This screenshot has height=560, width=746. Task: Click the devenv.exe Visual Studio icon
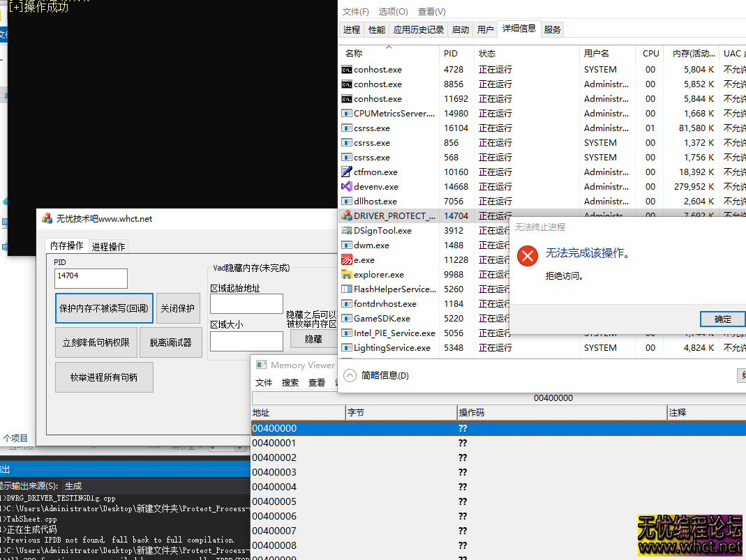(x=347, y=186)
